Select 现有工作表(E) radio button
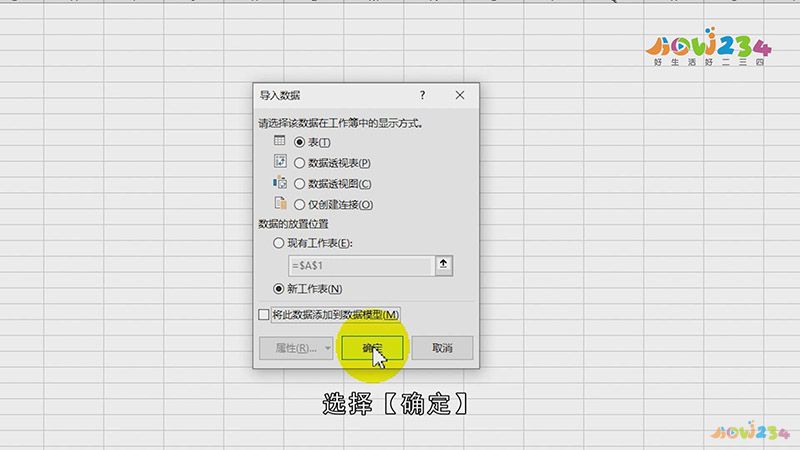This screenshot has height=450, width=800. (279, 243)
